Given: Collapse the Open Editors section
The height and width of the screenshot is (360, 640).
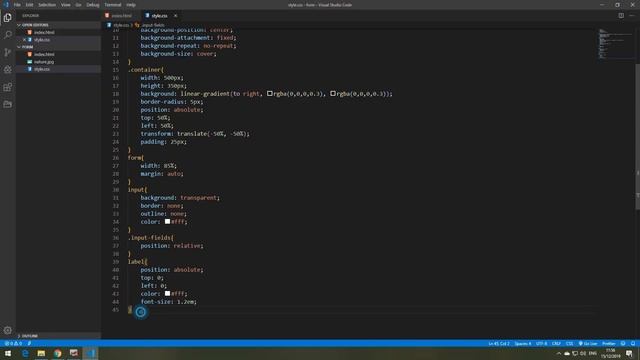Looking at the screenshot, I should point(58,25).
